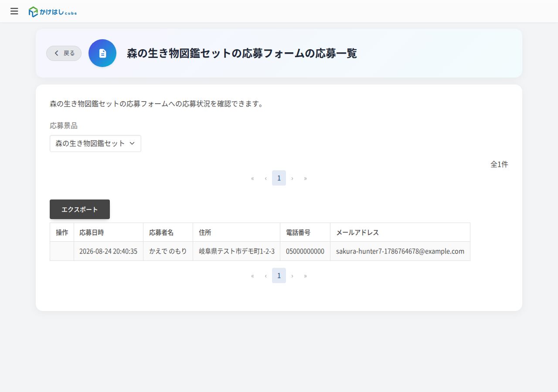Go to previous page in top pagination

[265, 178]
